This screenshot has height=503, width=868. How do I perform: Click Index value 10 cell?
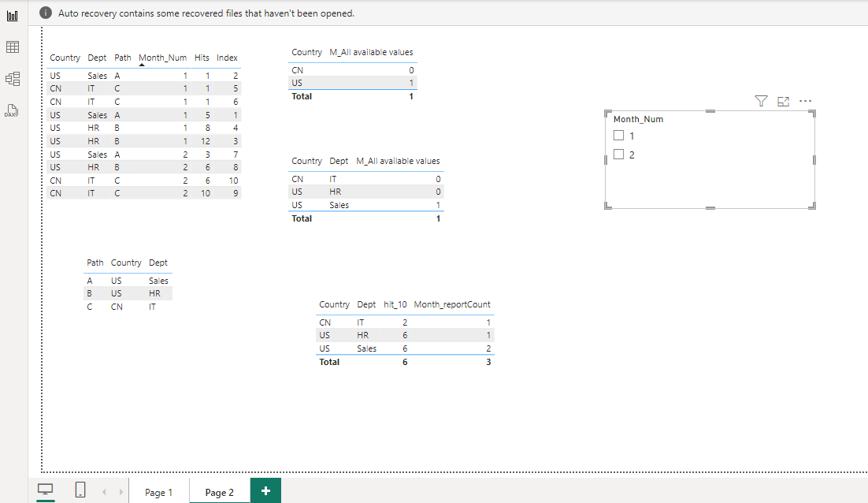[x=233, y=181]
